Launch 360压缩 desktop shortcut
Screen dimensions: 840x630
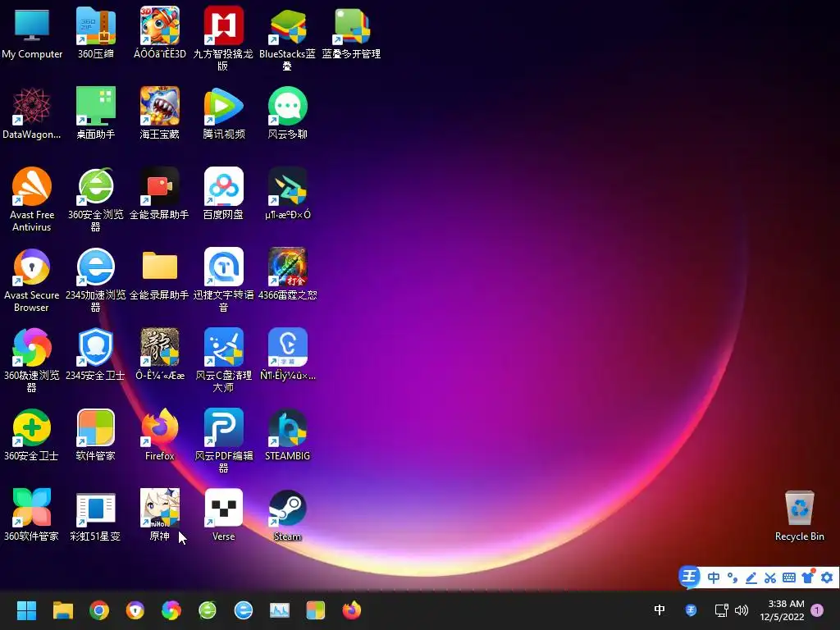pyautogui.click(x=95, y=32)
